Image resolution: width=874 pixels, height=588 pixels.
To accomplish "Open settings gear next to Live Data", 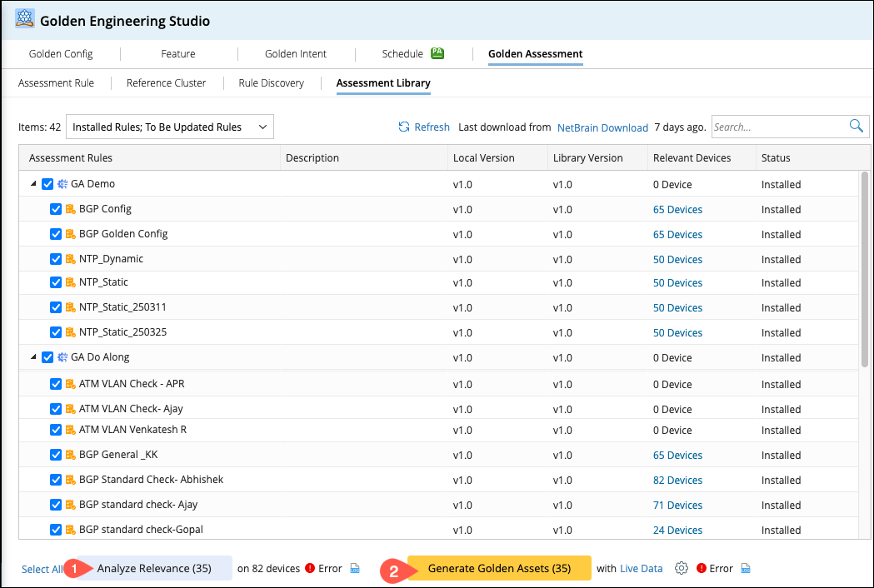I will [x=682, y=568].
